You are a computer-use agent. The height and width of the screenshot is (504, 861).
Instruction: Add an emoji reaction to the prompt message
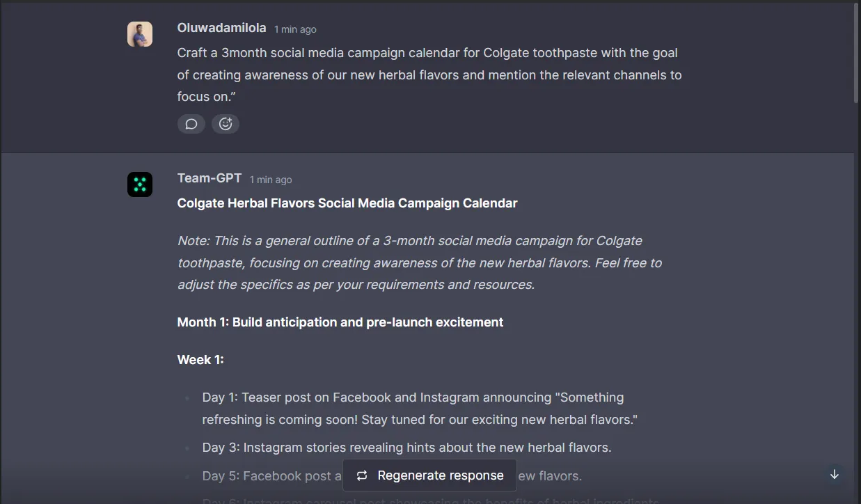tap(225, 123)
